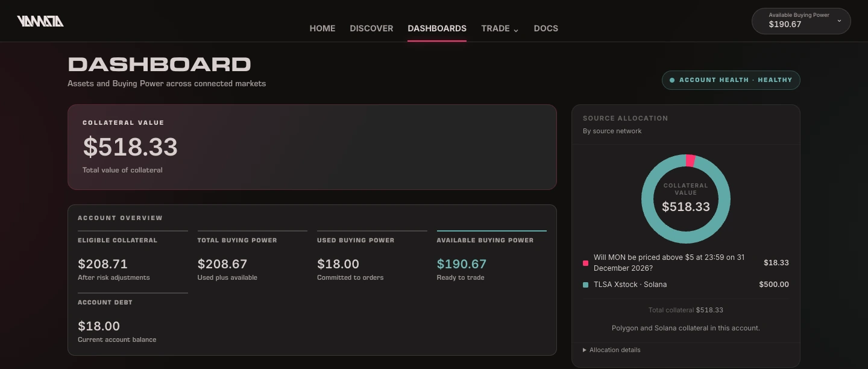Click 'Used plus available' caption
The width and height of the screenshot is (868, 369).
click(x=227, y=277)
